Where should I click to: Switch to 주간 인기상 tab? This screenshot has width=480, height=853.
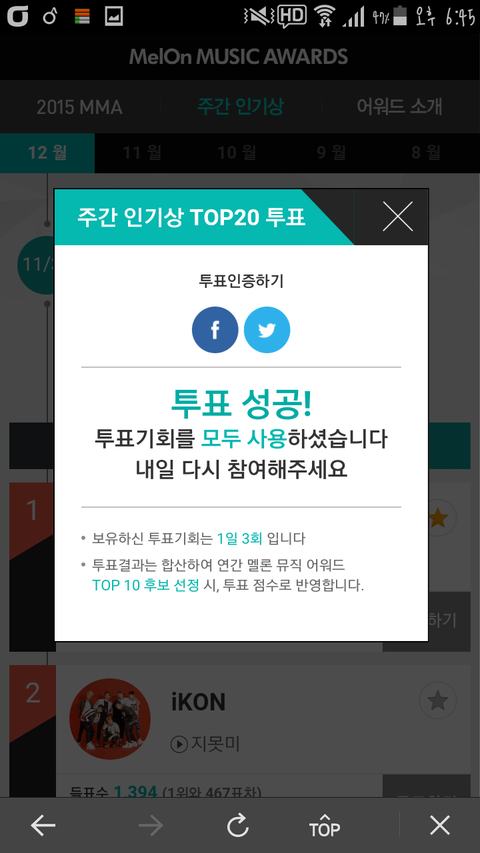click(240, 107)
